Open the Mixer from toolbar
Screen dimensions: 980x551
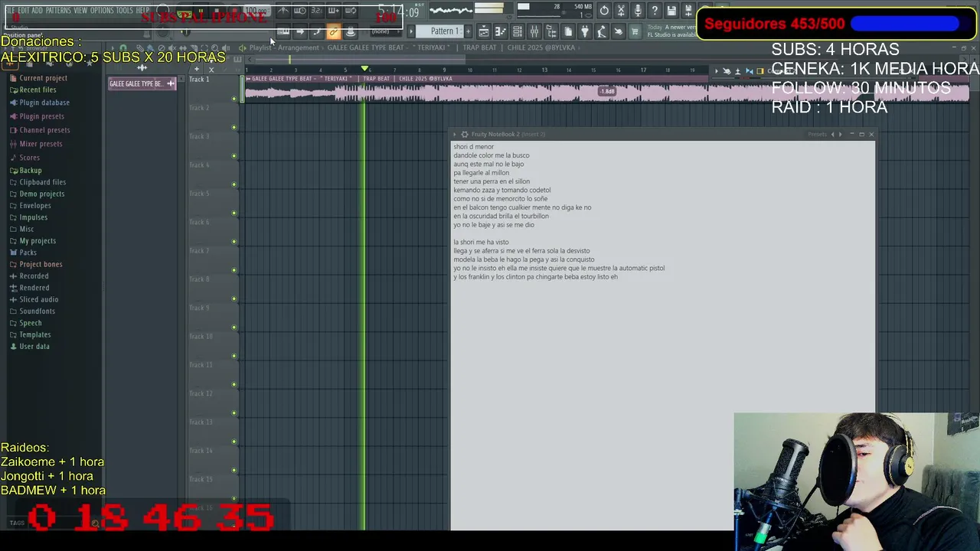tap(534, 31)
